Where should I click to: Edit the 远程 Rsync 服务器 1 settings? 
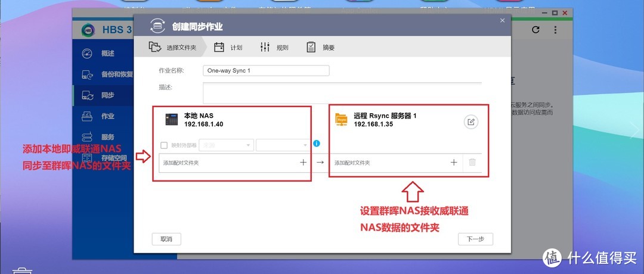click(471, 122)
